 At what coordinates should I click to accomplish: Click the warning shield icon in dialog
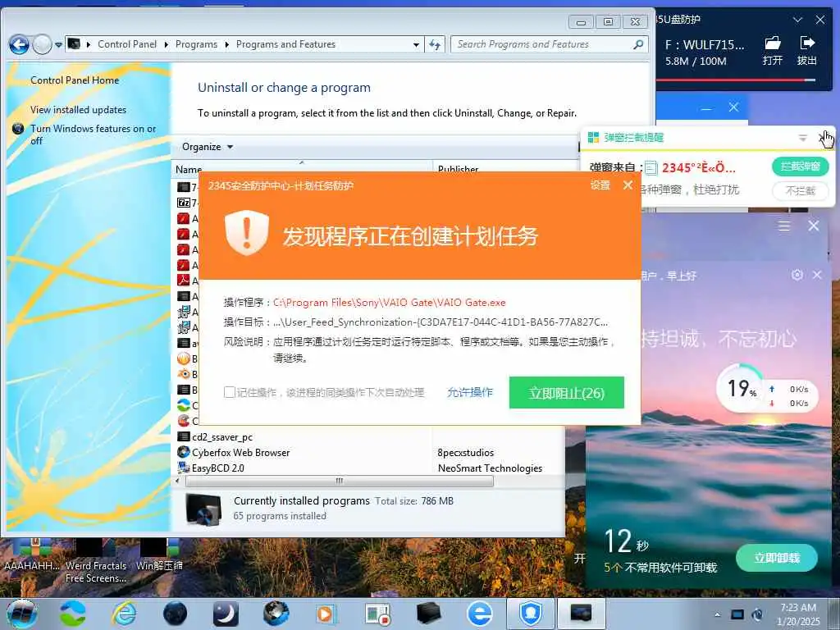coord(246,232)
